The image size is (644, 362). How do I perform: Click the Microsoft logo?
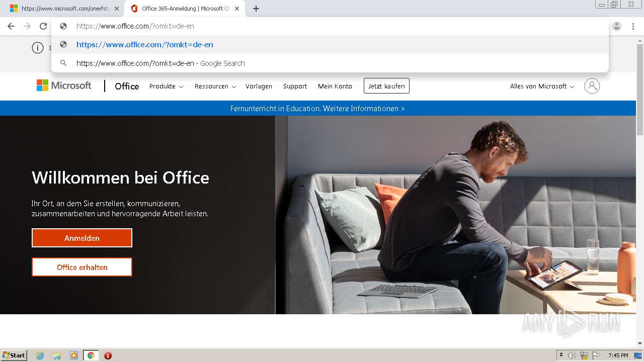click(64, 85)
